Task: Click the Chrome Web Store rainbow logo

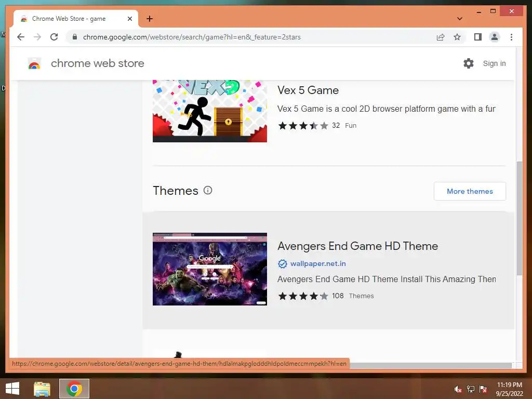Action: (x=34, y=63)
